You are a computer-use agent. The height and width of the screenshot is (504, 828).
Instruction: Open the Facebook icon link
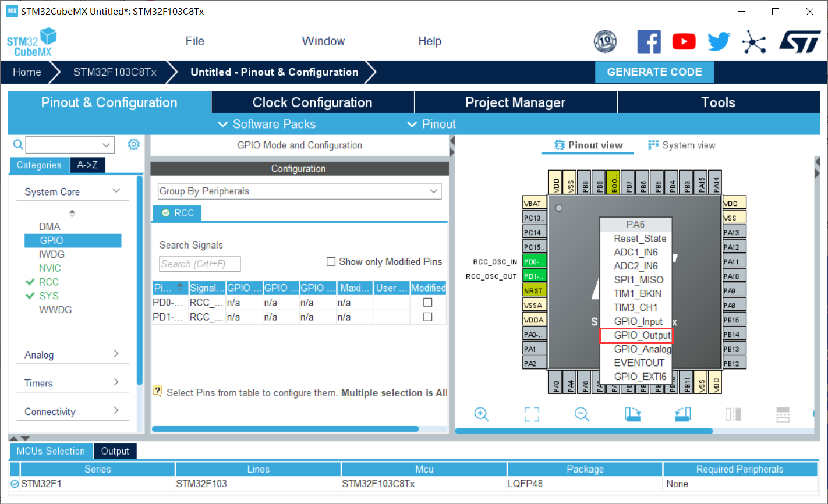[x=649, y=42]
